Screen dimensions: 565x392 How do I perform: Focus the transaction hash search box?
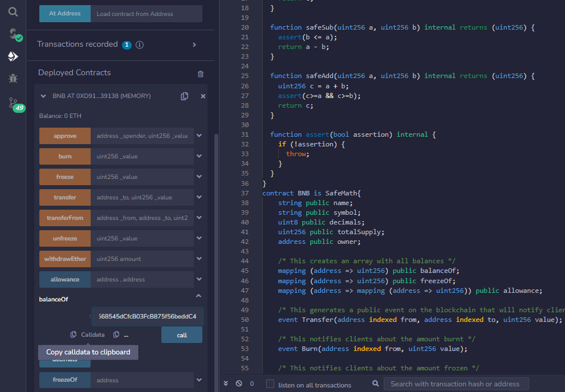[x=456, y=384]
